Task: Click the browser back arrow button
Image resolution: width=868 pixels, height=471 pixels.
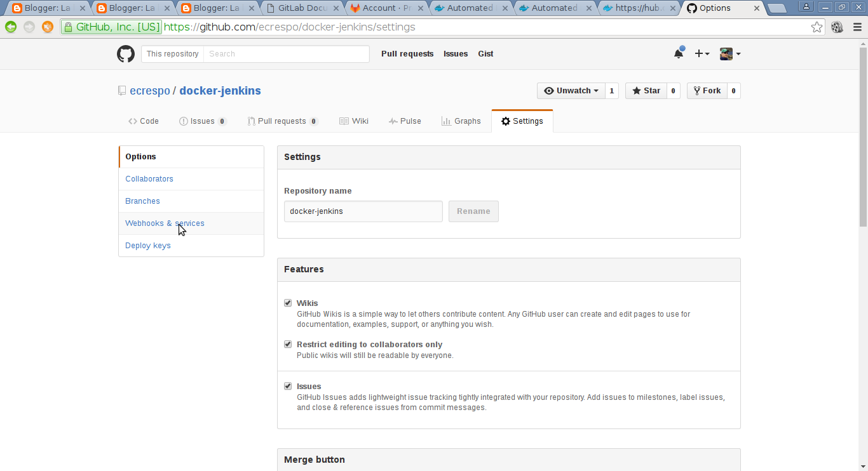Action: [11, 27]
